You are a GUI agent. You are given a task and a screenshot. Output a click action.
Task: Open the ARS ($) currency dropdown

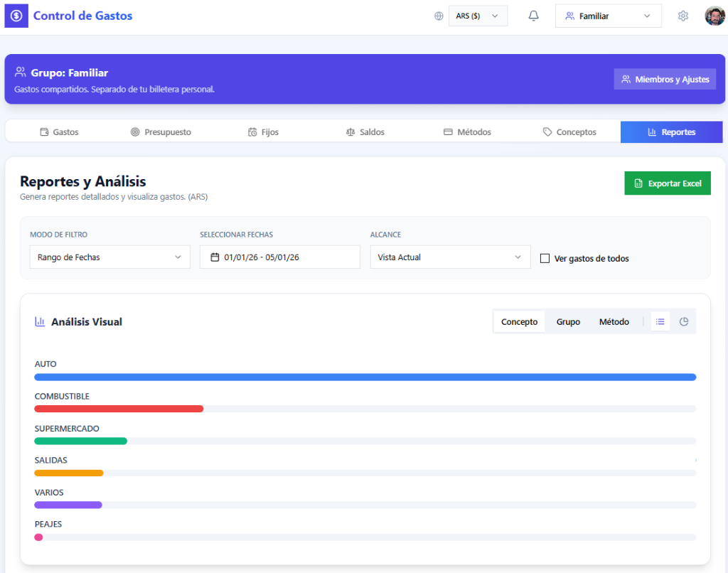pos(478,16)
